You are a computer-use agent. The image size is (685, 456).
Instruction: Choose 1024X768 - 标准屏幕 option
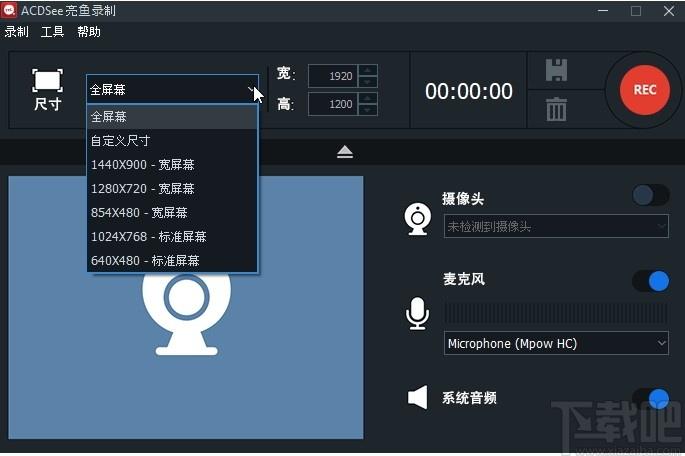pyautogui.click(x=172, y=237)
